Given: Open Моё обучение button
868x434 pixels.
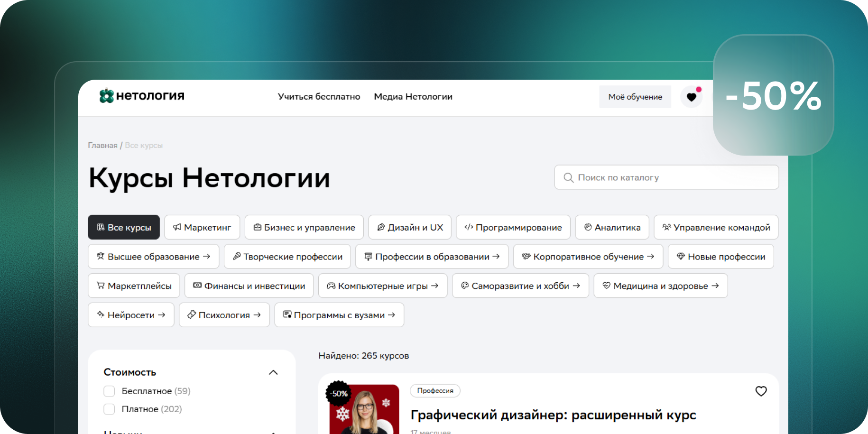Looking at the screenshot, I should click(x=635, y=97).
